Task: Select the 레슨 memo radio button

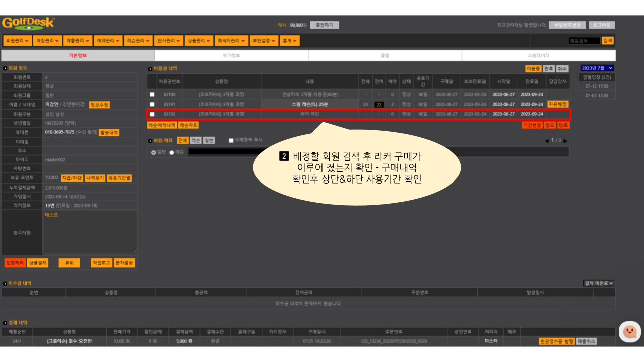Action: click(172, 152)
